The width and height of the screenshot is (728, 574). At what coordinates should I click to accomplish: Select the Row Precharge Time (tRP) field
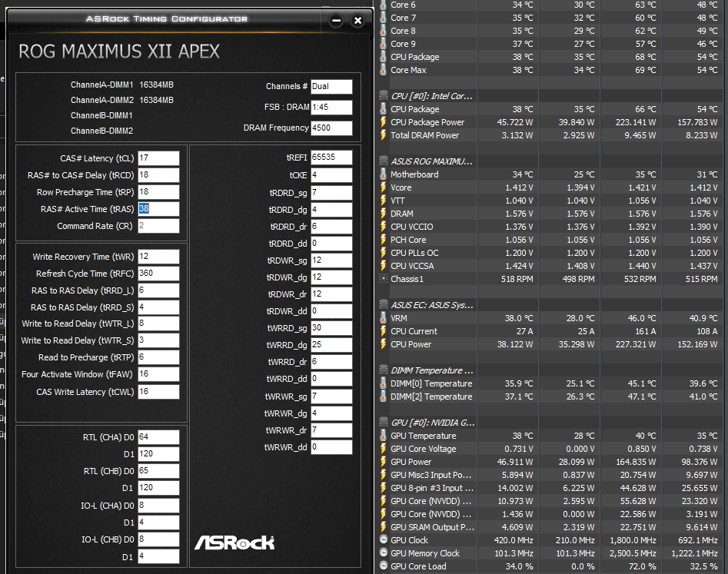(158, 192)
